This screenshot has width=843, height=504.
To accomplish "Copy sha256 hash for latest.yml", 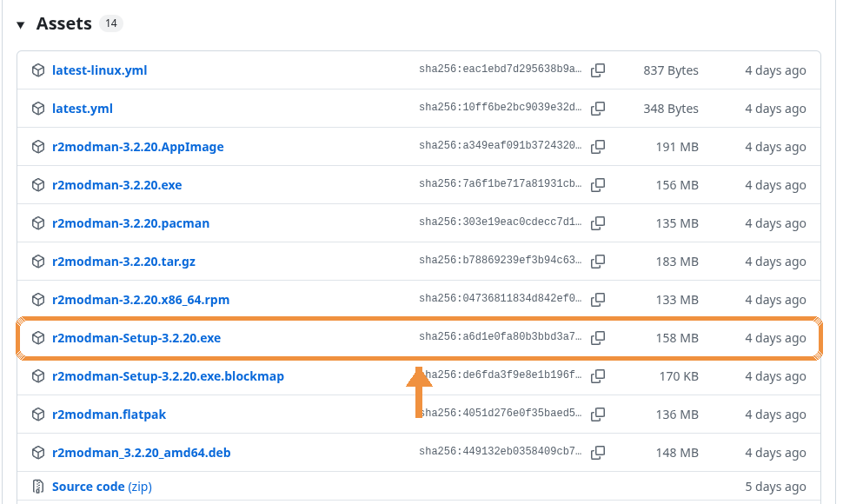I will point(598,109).
